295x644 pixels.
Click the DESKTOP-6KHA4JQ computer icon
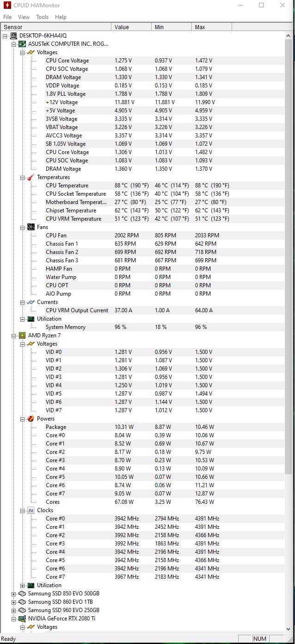pyautogui.click(x=13, y=36)
